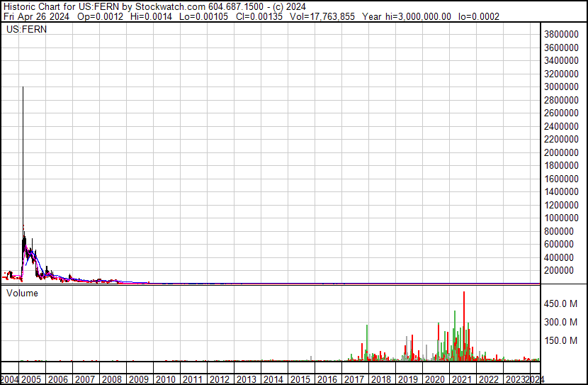Click the tall green volume bar in late 2017
The image size is (588, 385).
click(x=367, y=343)
